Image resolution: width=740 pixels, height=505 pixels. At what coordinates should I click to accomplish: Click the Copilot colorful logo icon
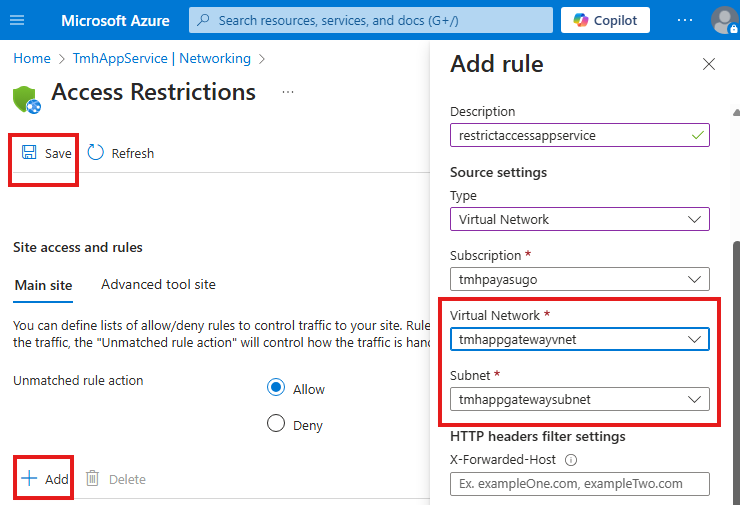[x=580, y=20]
